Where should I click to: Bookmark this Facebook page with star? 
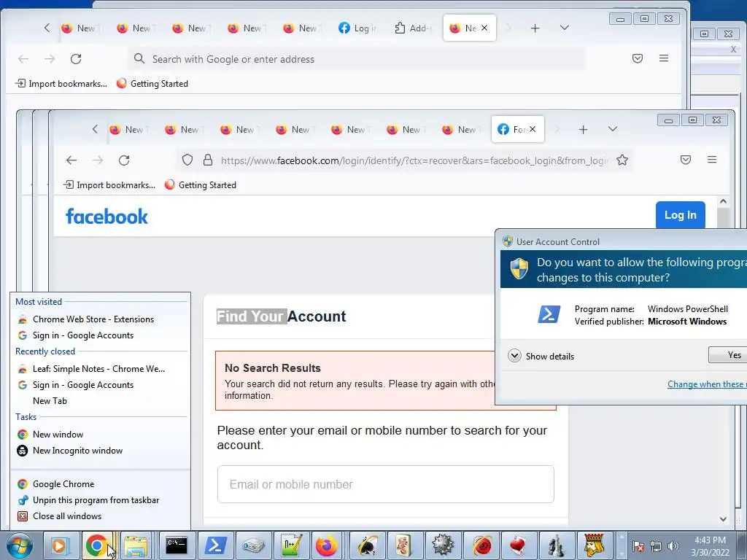pos(622,160)
